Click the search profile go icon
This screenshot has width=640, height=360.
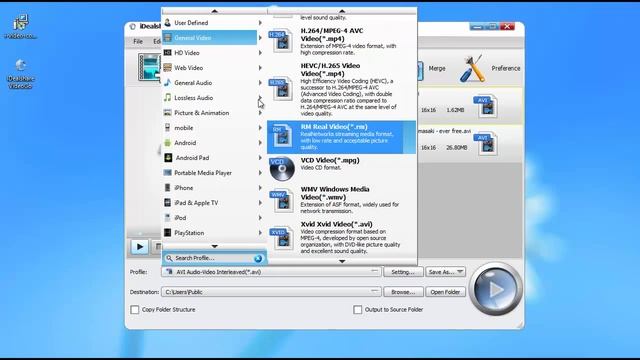(x=258, y=258)
